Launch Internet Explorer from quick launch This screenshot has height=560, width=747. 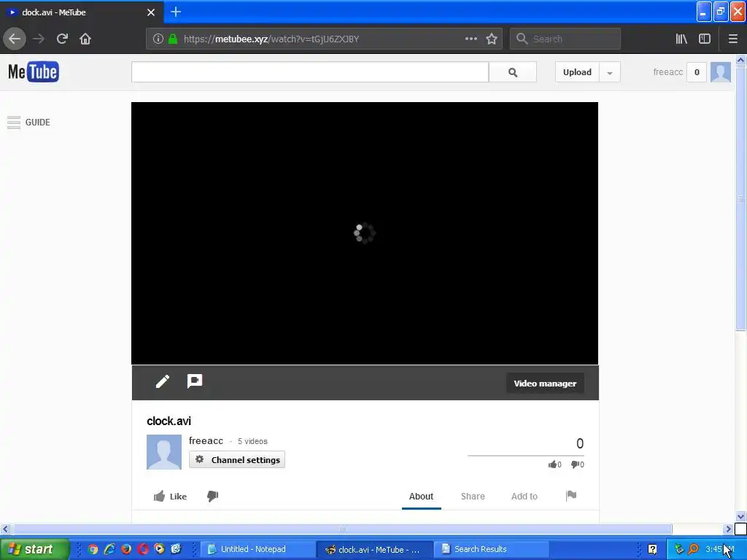(x=109, y=549)
